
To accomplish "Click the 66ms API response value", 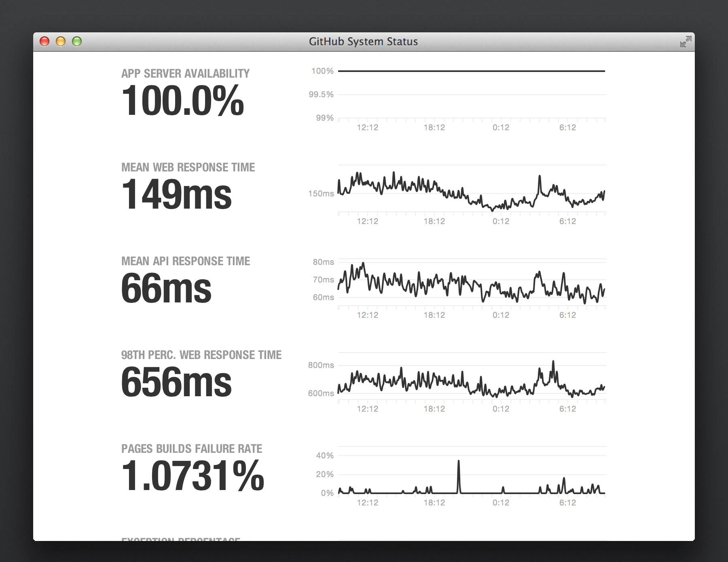I will (166, 288).
